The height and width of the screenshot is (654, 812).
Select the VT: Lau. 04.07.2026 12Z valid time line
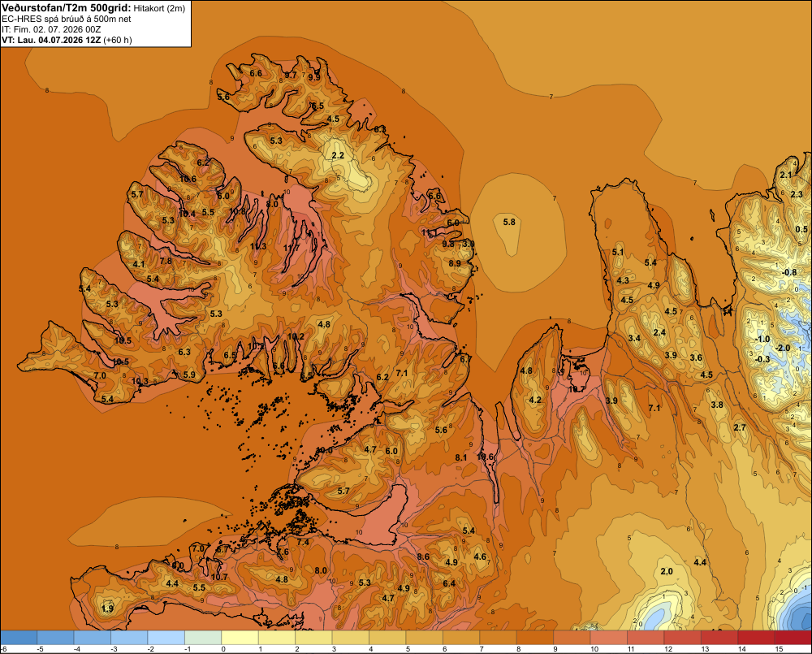pyautogui.click(x=52, y=40)
